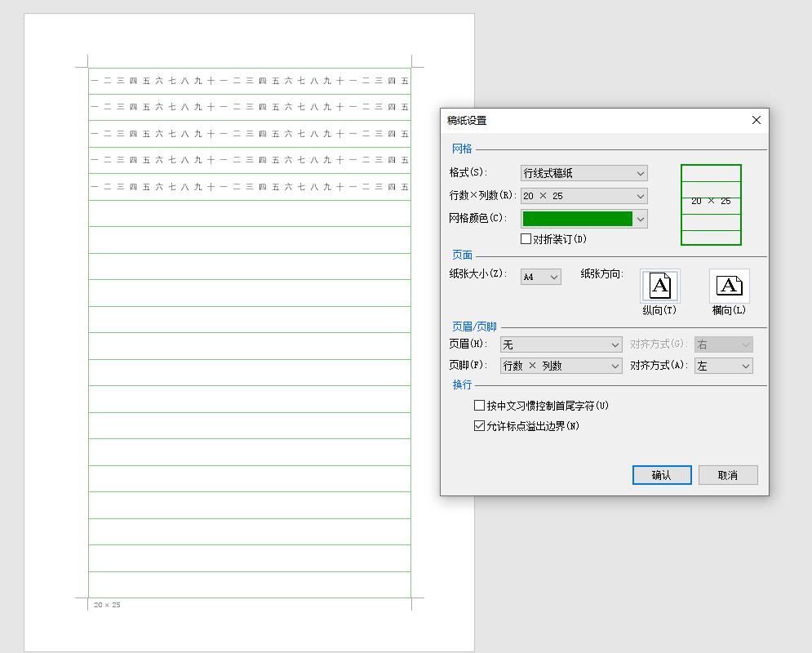This screenshot has height=653, width=812.
Task: Click the first numbered row on the manuscript page
Action: click(x=245, y=80)
